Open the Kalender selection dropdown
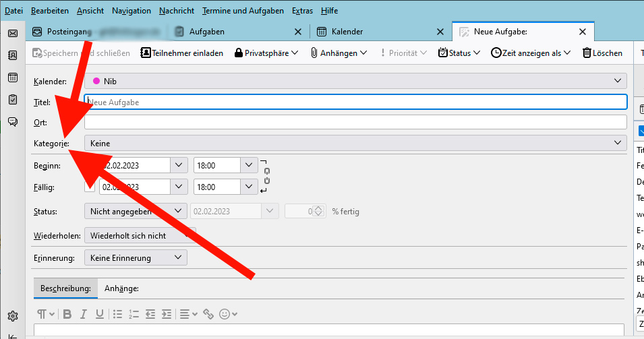Viewport: 644px width, 339px height. [x=355, y=81]
